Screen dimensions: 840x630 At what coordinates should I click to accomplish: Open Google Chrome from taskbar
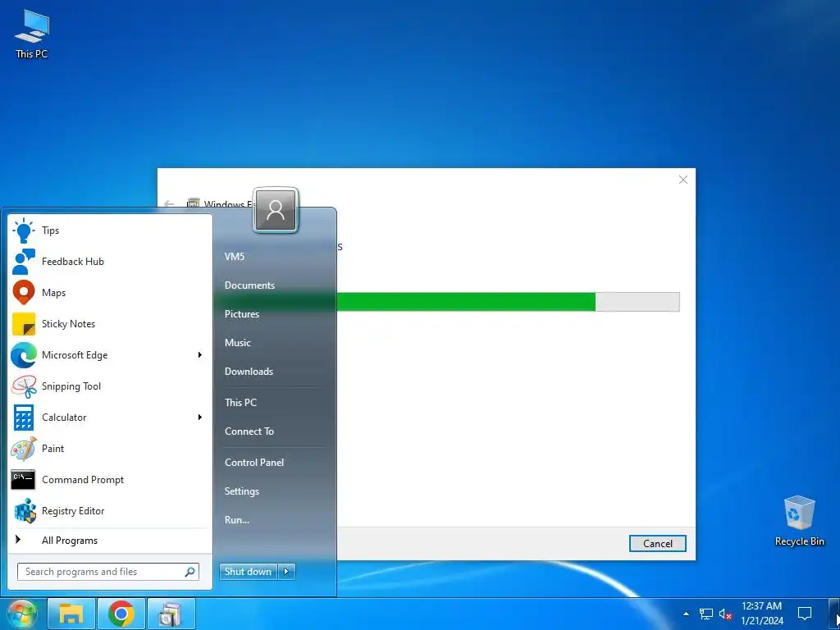click(121, 614)
